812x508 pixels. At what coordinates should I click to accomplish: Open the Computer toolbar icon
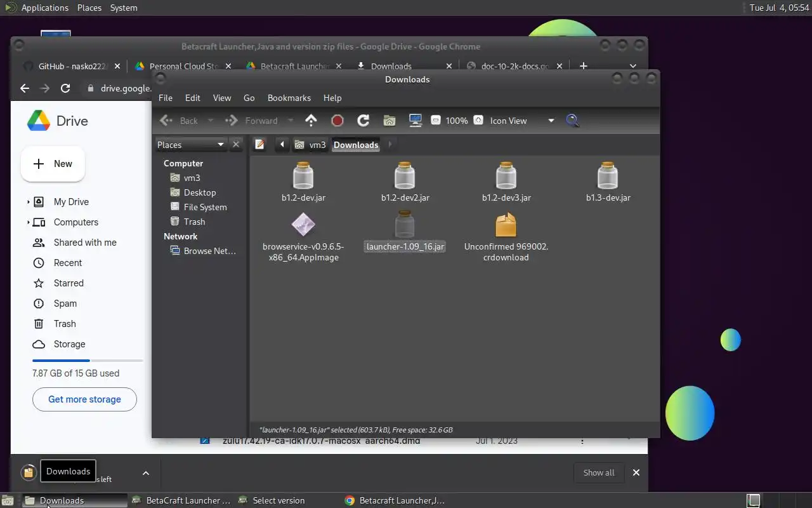tap(416, 121)
